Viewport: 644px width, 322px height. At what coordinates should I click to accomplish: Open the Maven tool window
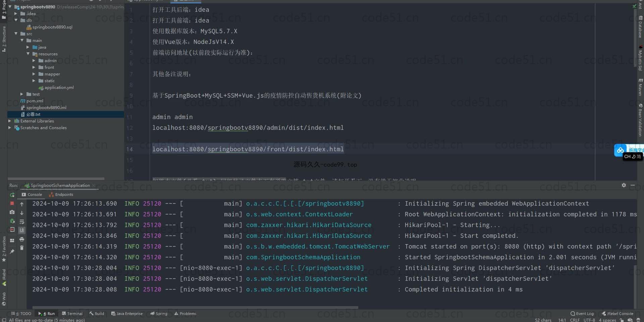(640, 87)
